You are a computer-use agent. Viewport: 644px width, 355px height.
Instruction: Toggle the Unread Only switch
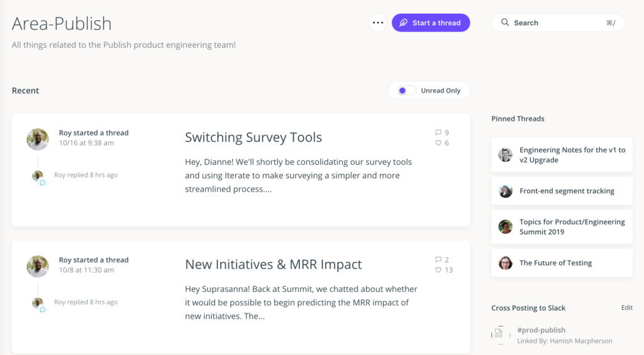click(406, 91)
